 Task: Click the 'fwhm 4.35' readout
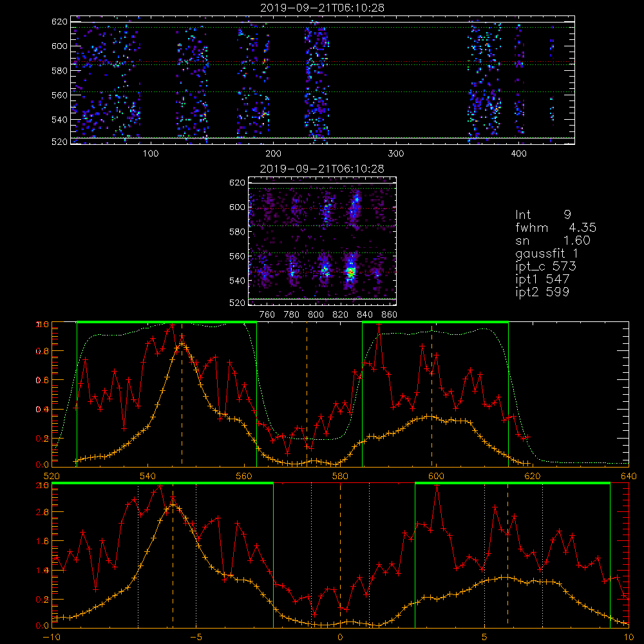point(556,227)
